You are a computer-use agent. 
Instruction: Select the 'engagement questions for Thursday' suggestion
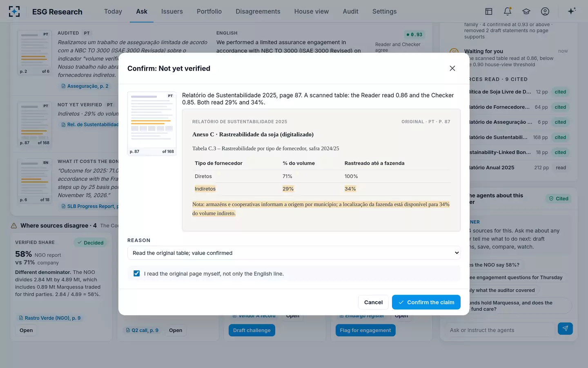pos(516,278)
